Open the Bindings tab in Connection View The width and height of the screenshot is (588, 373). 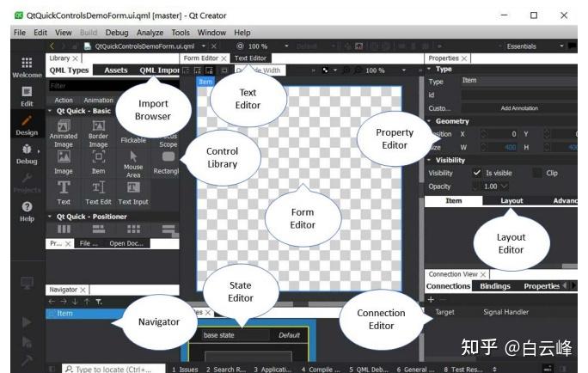[495, 286]
